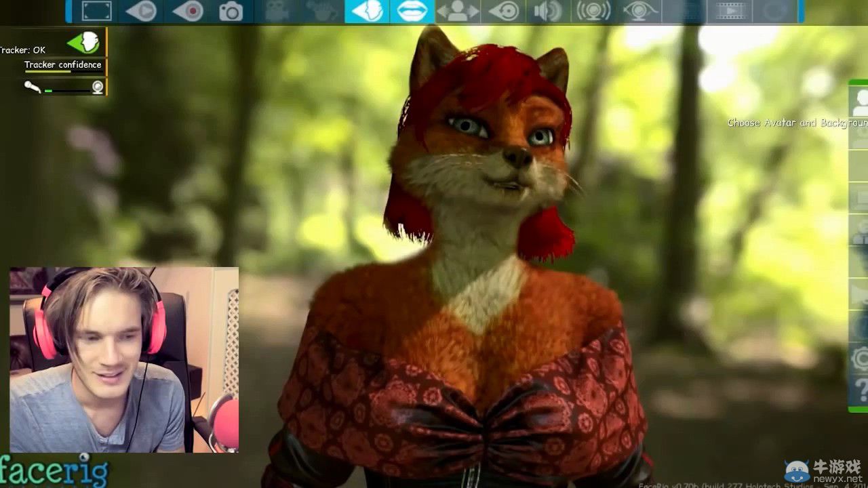Viewport: 868px width, 488px height.
Task: Click the 'Tracker confidence' label
Action: point(63,65)
